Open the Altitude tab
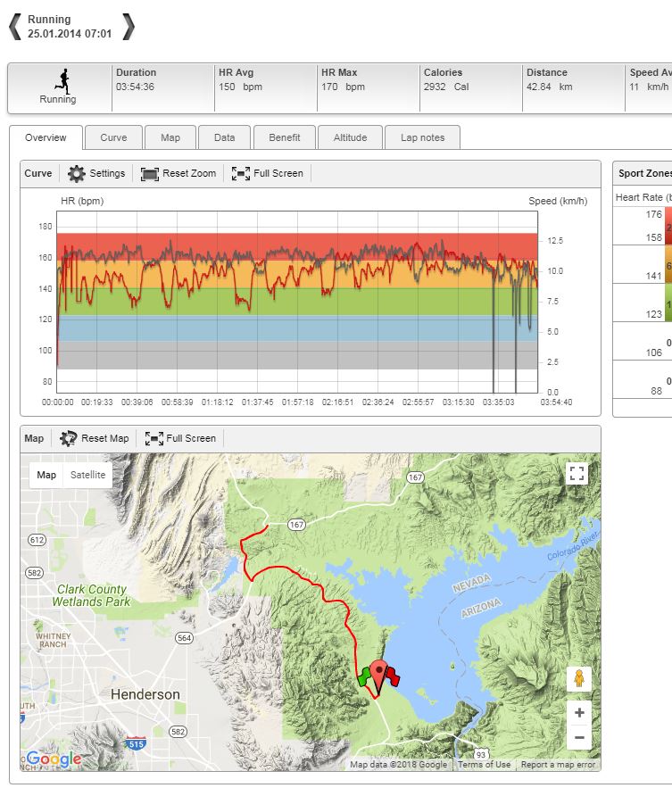Screen dimensions: 672x788 click(350, 137)
